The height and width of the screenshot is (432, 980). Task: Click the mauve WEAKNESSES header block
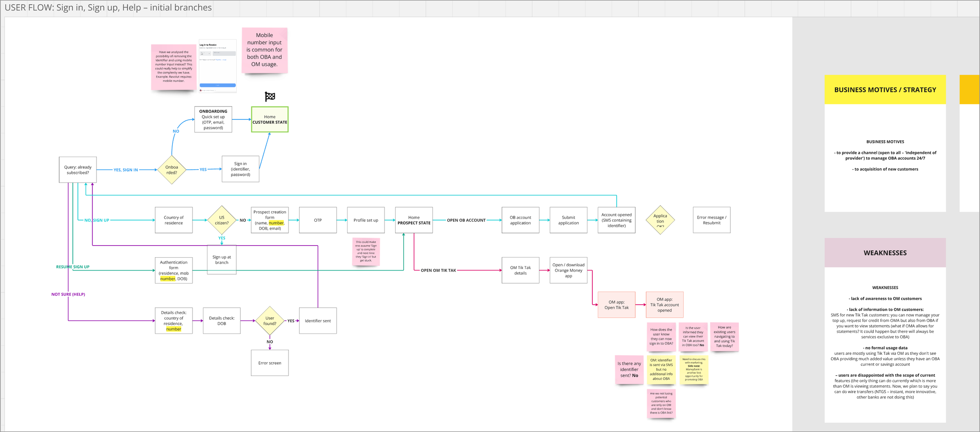pyautogui.click(x=885, y=253)
